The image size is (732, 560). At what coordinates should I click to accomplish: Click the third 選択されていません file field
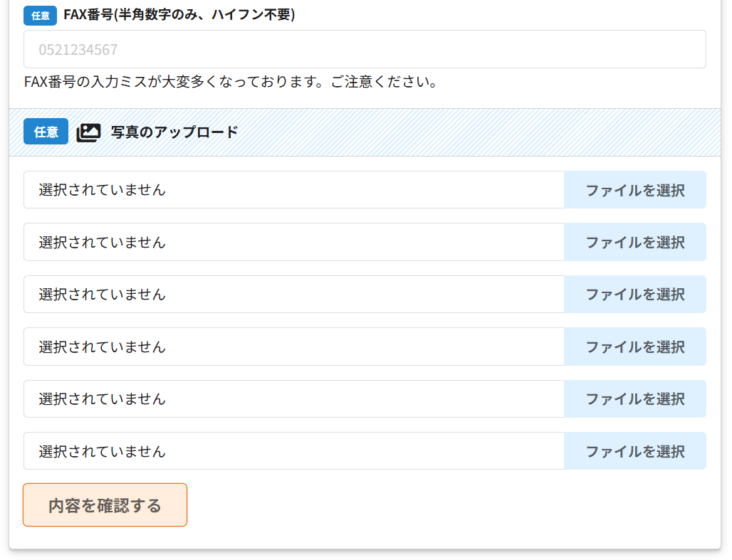(293, 295)
